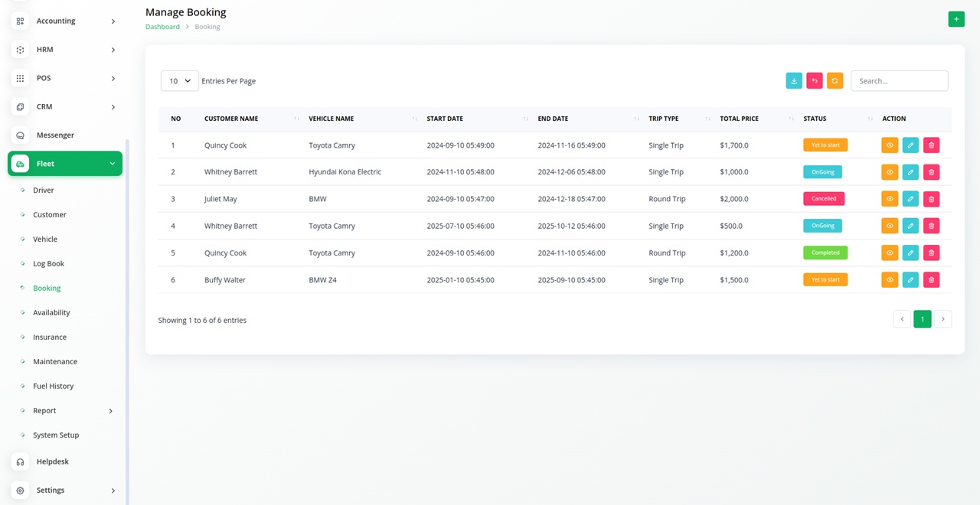Open the Fuel History menu item
The image size is (980, 505).
point(54,386)
